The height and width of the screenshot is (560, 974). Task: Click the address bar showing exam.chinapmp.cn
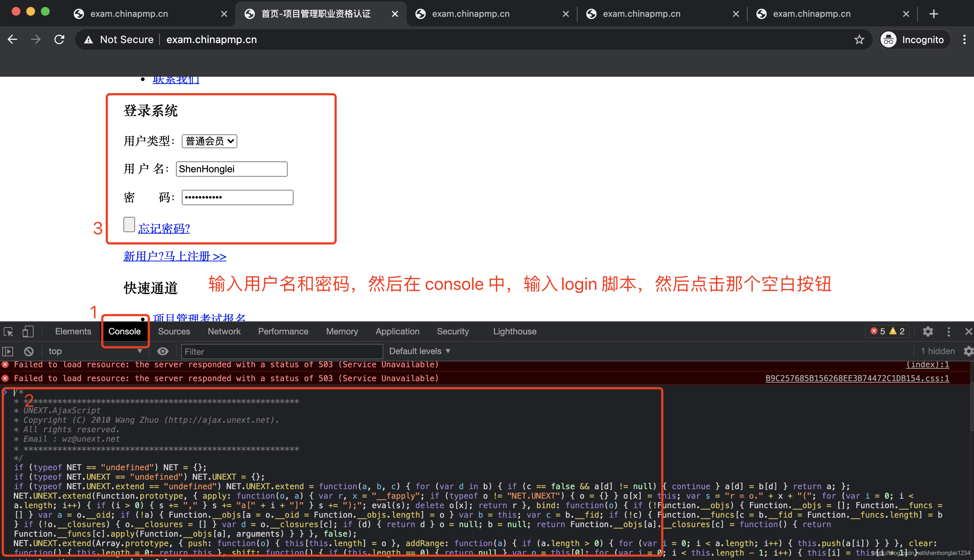(x=473, y=40)
